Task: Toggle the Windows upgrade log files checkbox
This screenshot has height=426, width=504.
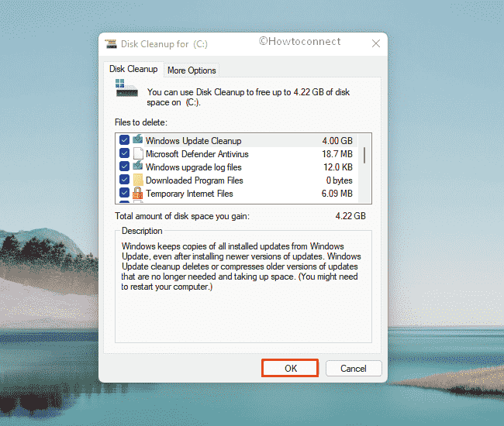Action: coord(124,167)
